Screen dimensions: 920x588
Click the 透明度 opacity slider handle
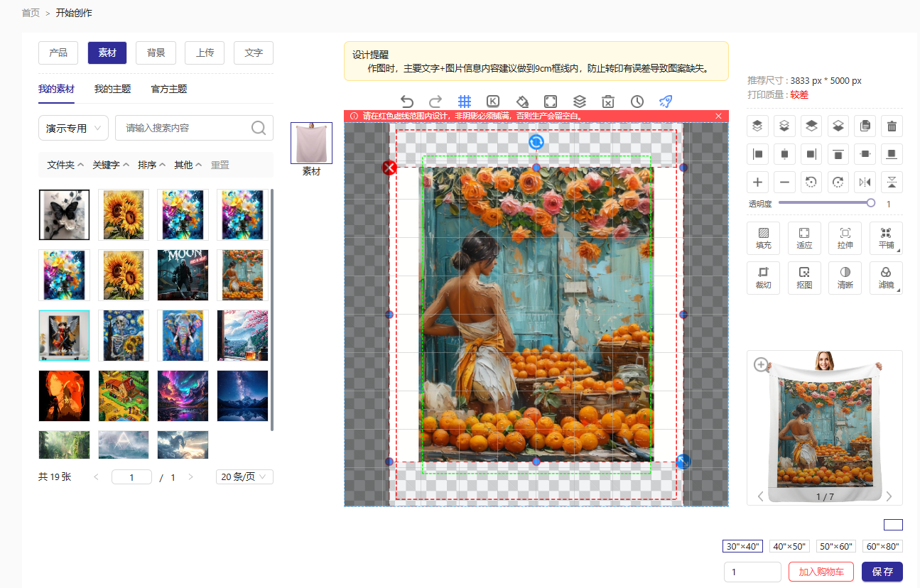pyautogui.click(x=871, y=203)
